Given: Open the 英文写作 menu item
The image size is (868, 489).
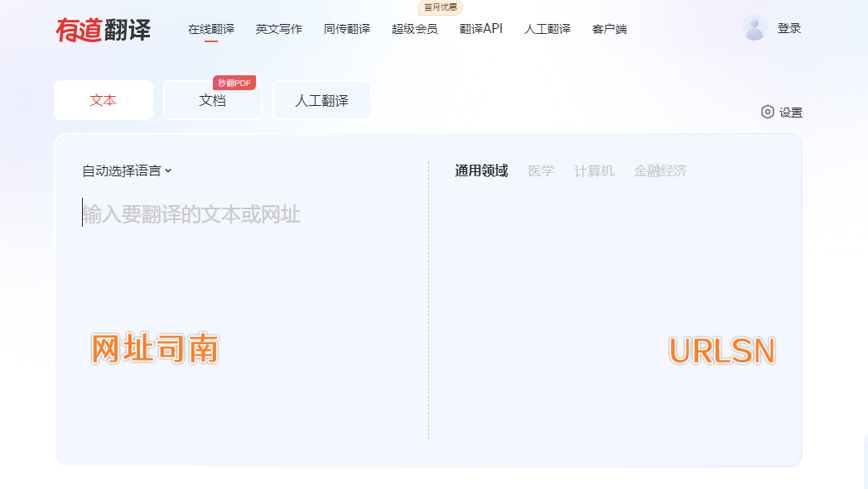Looking at the screenshot, I should coord(278,27).
